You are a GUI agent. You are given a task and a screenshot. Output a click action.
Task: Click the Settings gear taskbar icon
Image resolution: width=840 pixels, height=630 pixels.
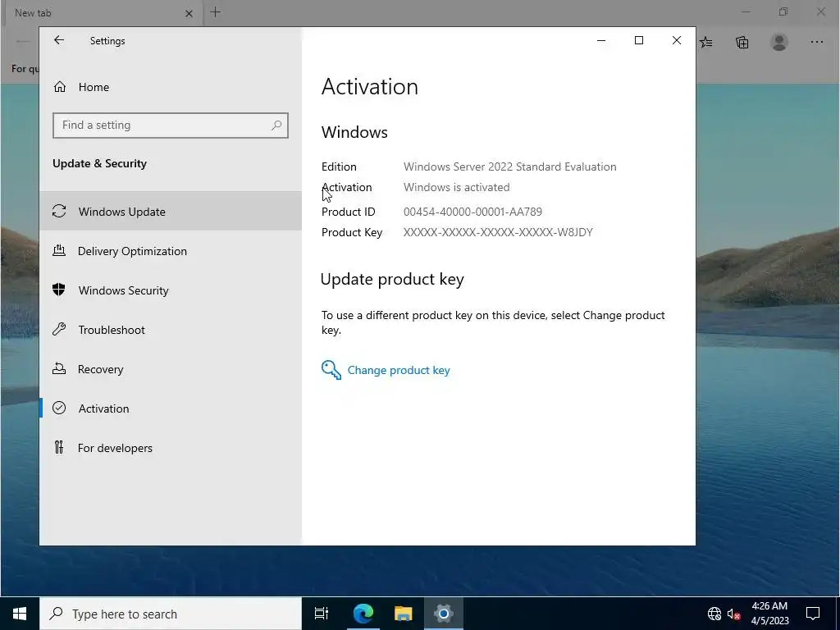pos(444,614)
